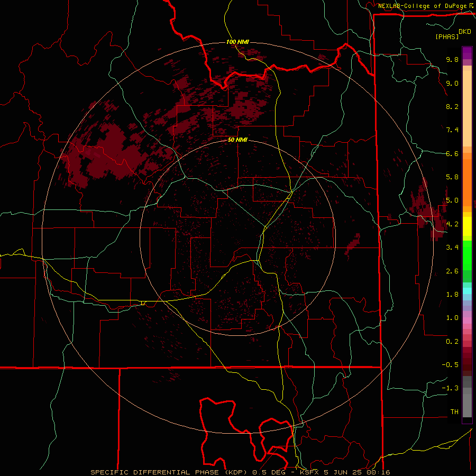Select the DKD label above the color bar
476x476 pixels.
[465, 32]
